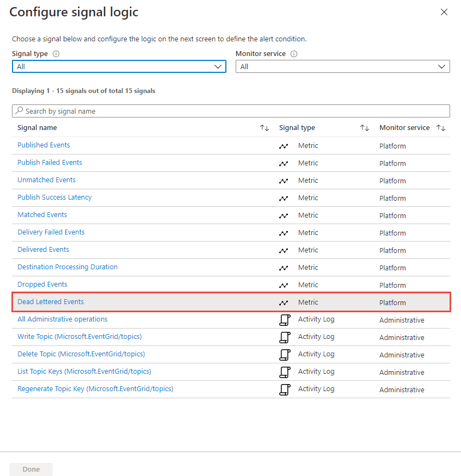461x476 pixels.
Task: Open the Signal type dropdown
Action: click(119, 66)
